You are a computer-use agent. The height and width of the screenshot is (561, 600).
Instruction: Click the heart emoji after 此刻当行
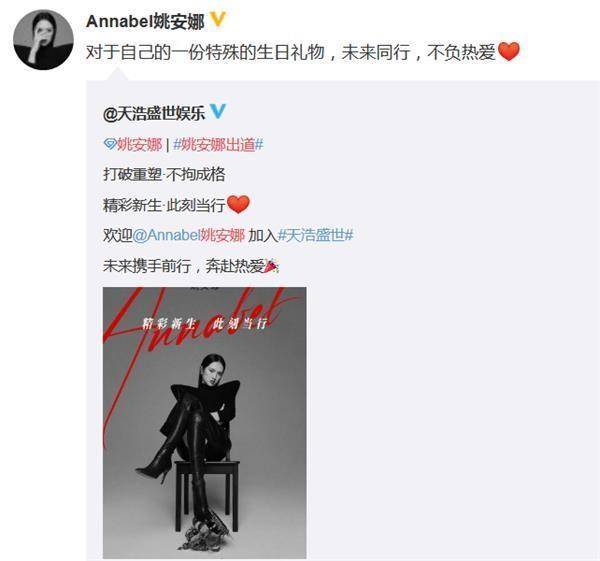[x=238, y=204]
